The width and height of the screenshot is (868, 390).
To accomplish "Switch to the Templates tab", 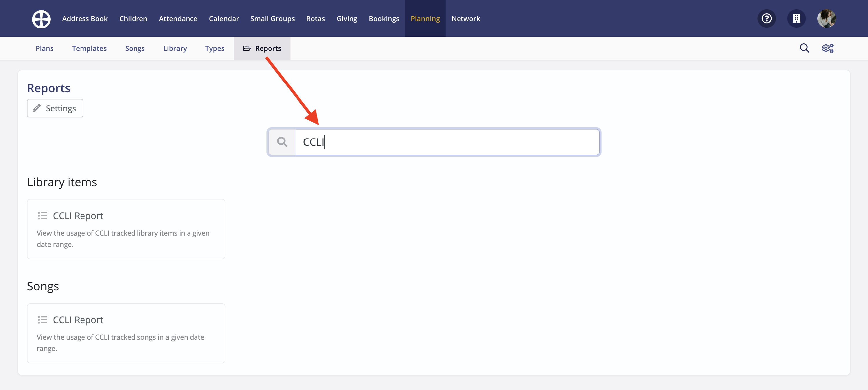I will click(x=89, y=48).
